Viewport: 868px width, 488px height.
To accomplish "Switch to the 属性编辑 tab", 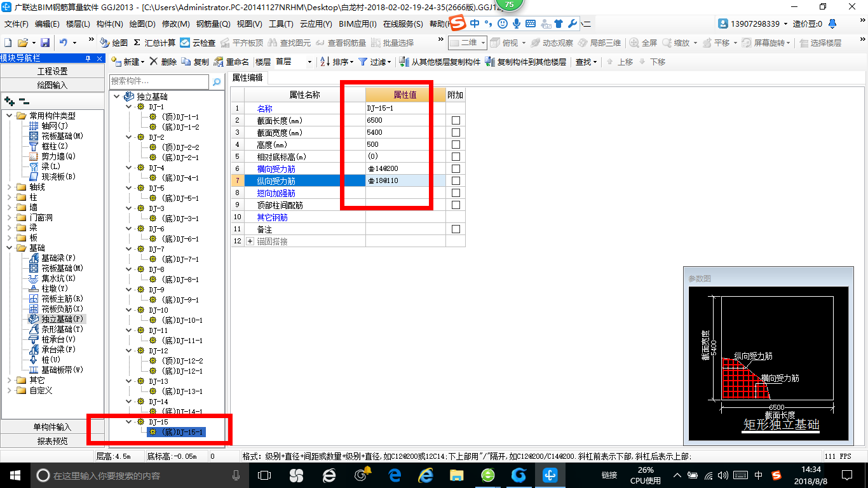I will tap(248, 78).
